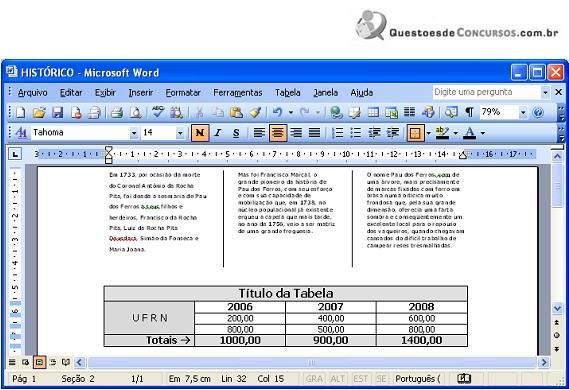Image resolution: width=569 pixels, height=390 pixels.
Task: Start a bulleted list
Action: tap(356, 133)
